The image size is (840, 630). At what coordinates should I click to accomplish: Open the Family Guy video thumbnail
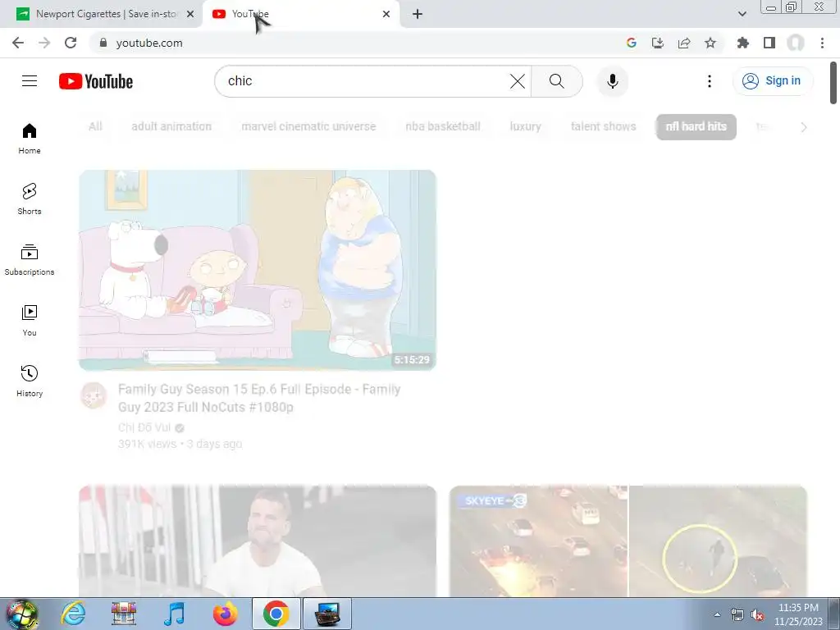pos(258,270)
